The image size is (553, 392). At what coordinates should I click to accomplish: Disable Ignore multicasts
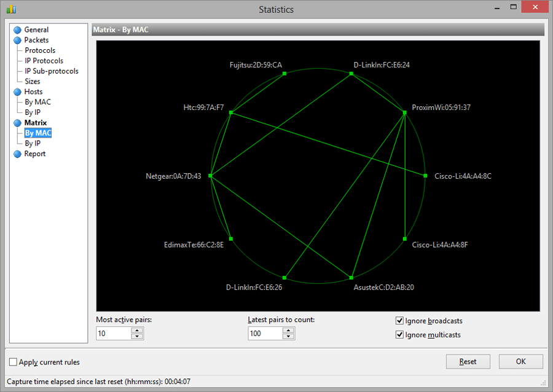[x=400, y=334]
